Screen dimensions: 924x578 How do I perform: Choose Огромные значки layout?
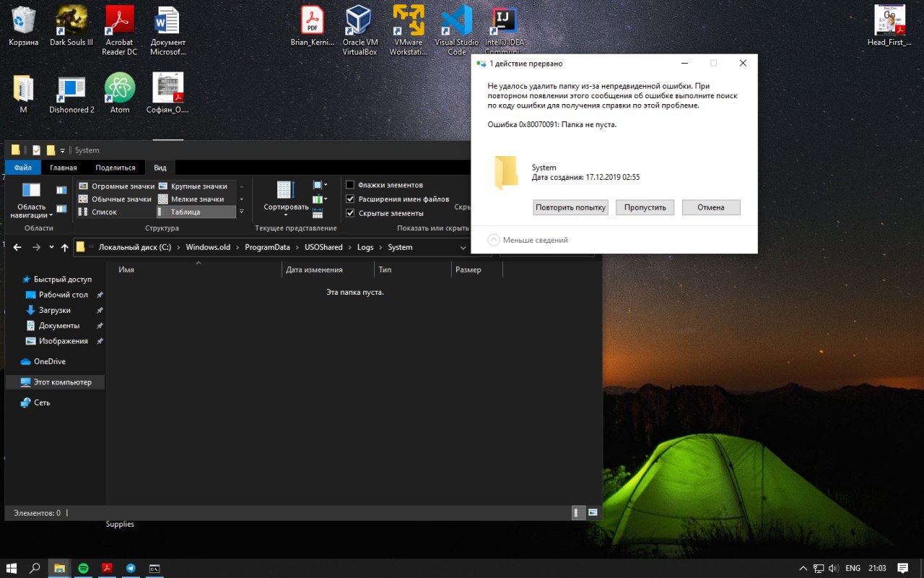115,186
